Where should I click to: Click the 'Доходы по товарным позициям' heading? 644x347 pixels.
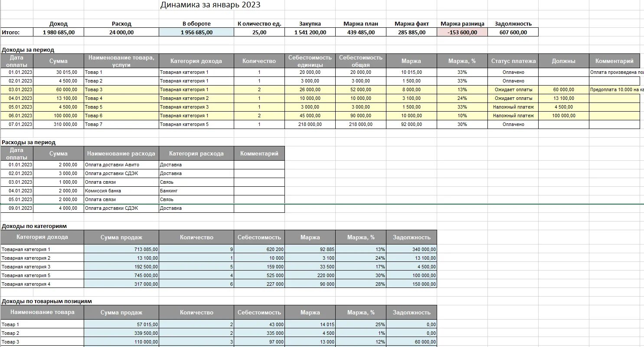coord(47,301)
